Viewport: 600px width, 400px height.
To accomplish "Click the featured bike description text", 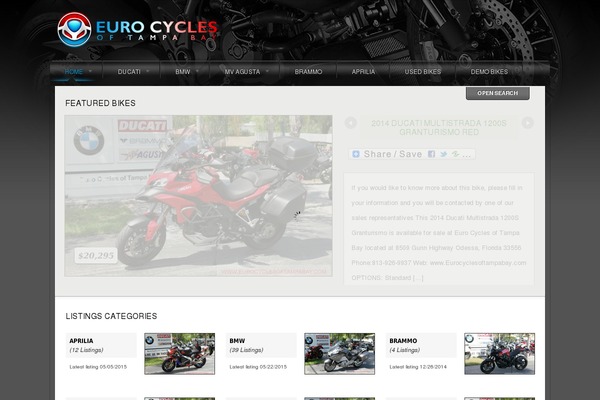I will pyautogui.click(x=439, y=233).
